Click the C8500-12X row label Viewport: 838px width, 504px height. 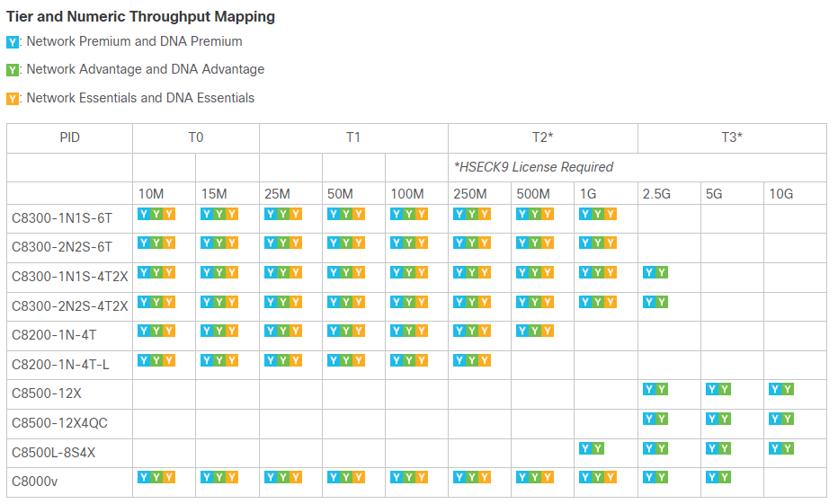(x=47, y=393)
